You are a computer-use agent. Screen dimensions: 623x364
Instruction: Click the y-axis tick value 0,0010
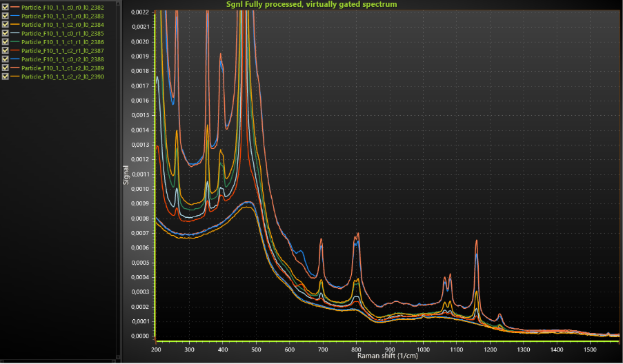(x=140, y=189)
